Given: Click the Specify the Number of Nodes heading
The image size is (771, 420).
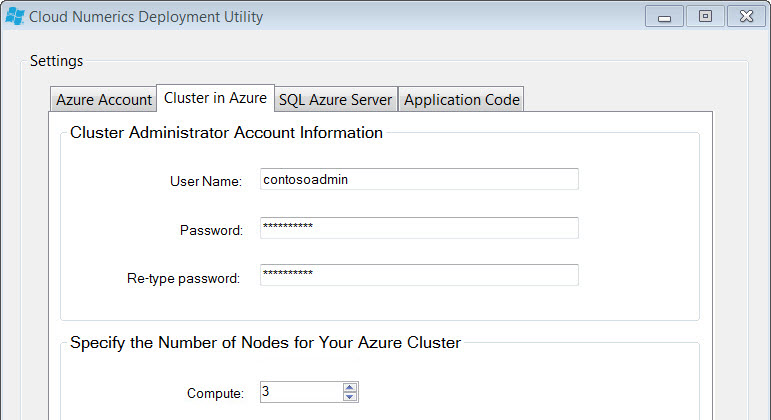Looking at the screenshot, I should coord(266,342).
